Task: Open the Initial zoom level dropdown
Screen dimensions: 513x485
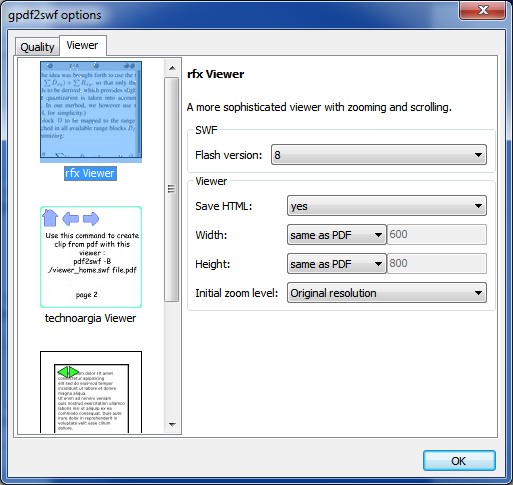Action: coord(387,293)
